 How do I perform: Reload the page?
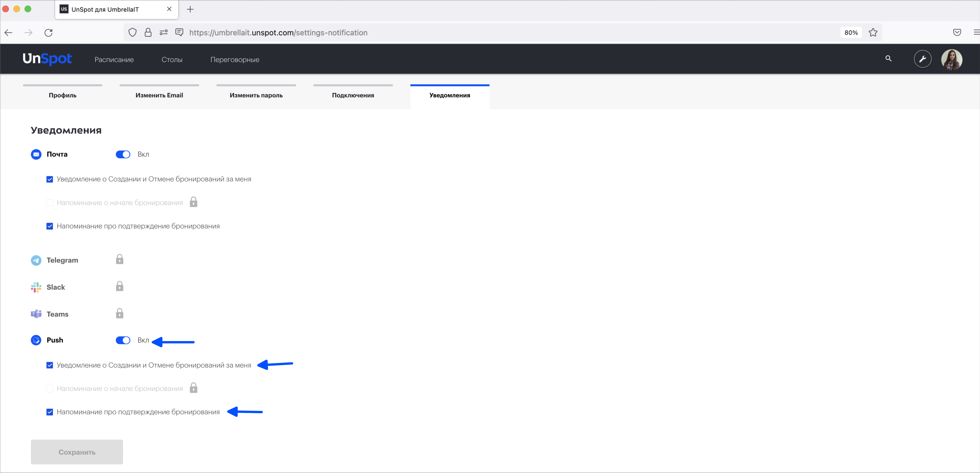pos(48,33)
